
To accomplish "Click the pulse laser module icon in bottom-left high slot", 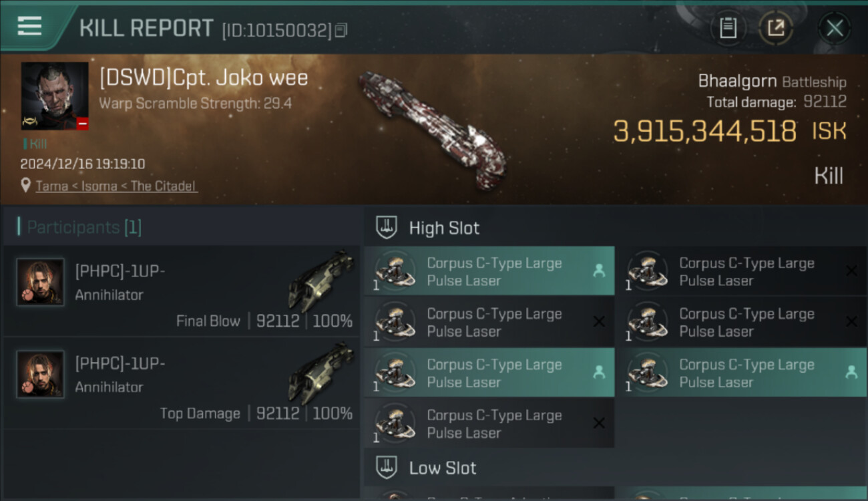I will point(394,424).
